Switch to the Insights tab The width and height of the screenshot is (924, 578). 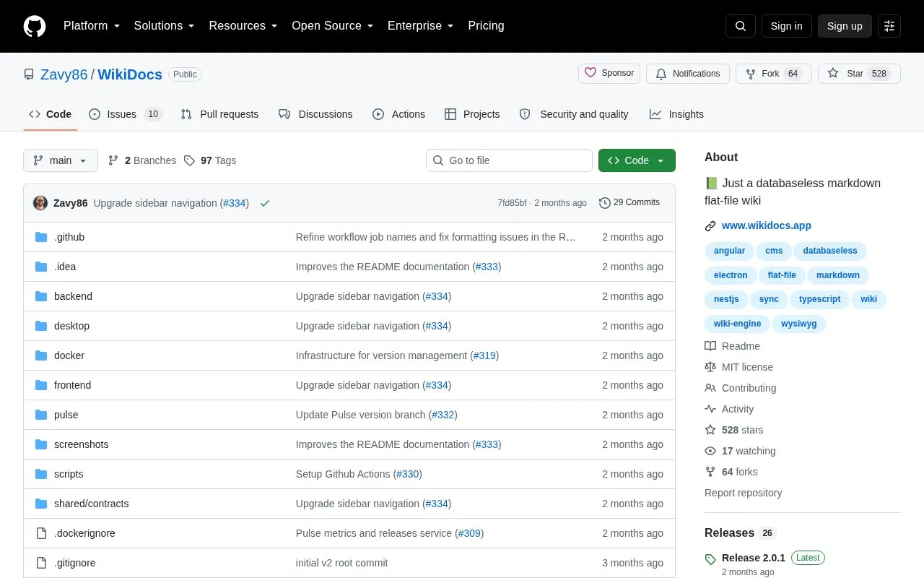[676, 114]
